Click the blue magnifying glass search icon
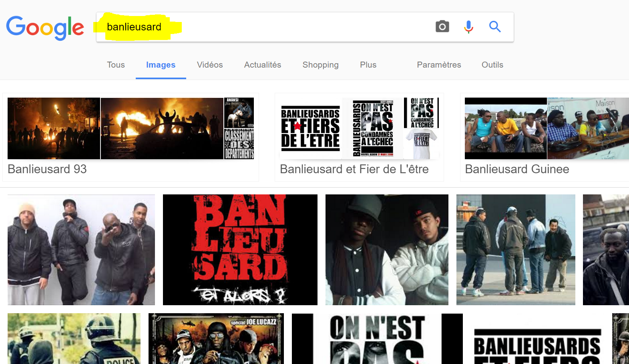 click(x=495, y=27)
